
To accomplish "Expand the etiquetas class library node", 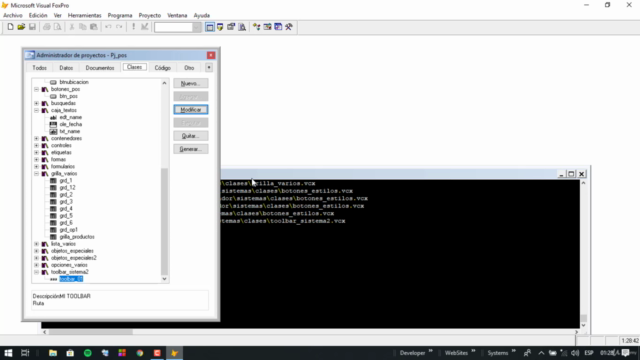I will (x=36, y=152).
